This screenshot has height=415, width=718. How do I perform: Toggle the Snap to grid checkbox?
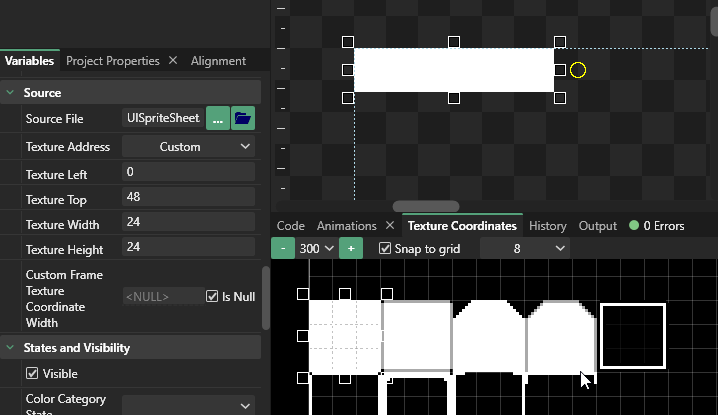tap(386, 248)
